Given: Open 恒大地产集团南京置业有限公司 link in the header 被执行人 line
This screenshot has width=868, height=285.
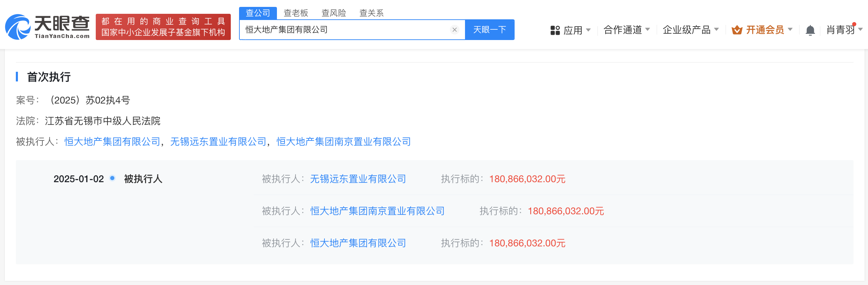Looking at the screenshot, I should tap(344, 141).
